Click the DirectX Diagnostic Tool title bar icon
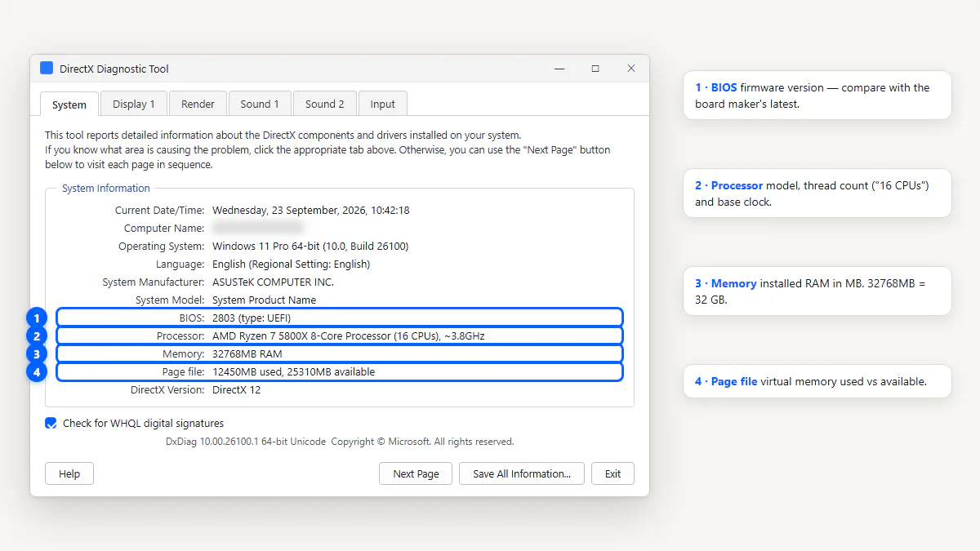This screenshot has height=551, width=980. (x=47, y=69)
